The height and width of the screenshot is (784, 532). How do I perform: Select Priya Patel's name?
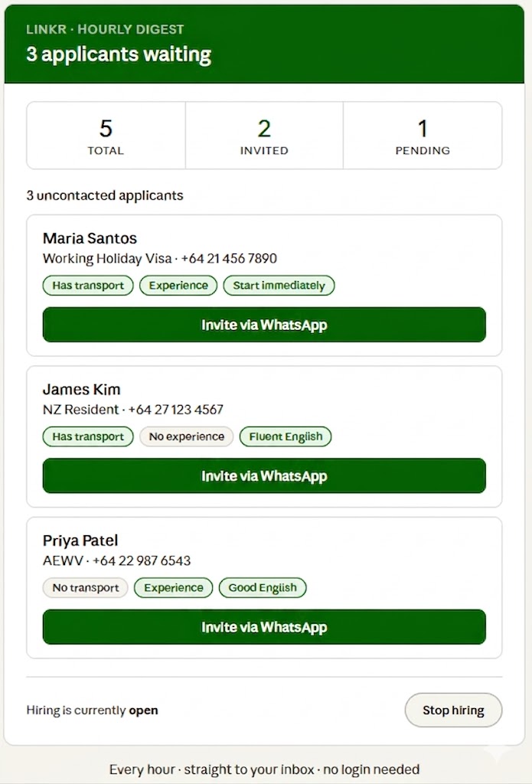(80, 541)
